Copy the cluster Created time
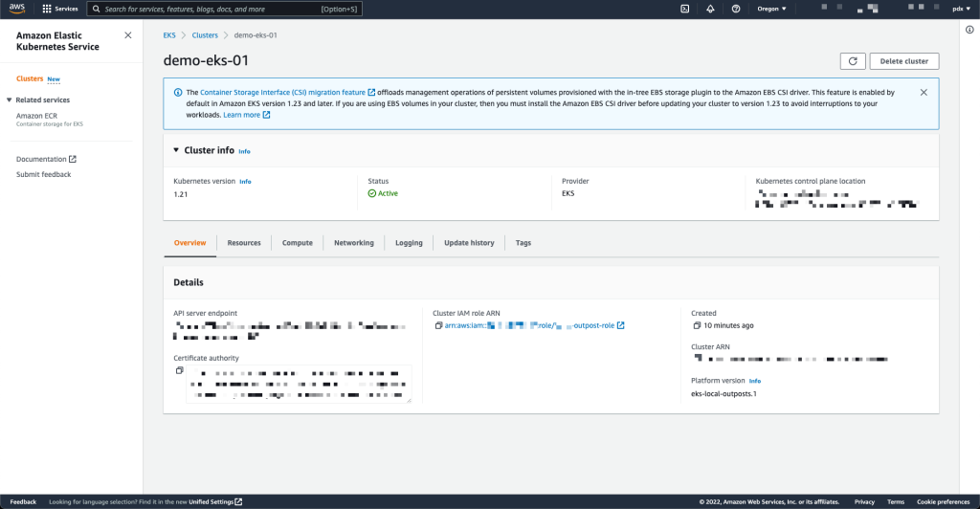Screen dimensions: 980x509 (x=697, y=325)
